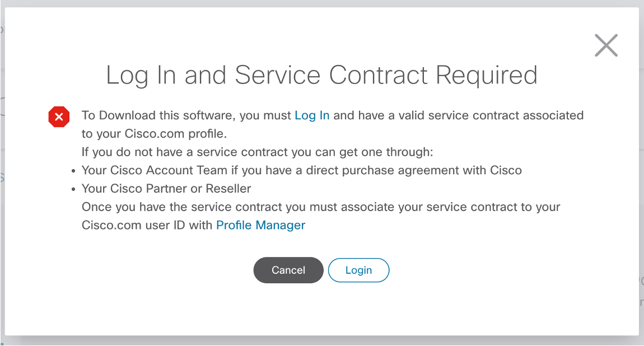The width and height of the screenshot is (644, 346).
Task: Click the 'Your Cisco Partner or Reseller' line
Action: coord(166,188)
